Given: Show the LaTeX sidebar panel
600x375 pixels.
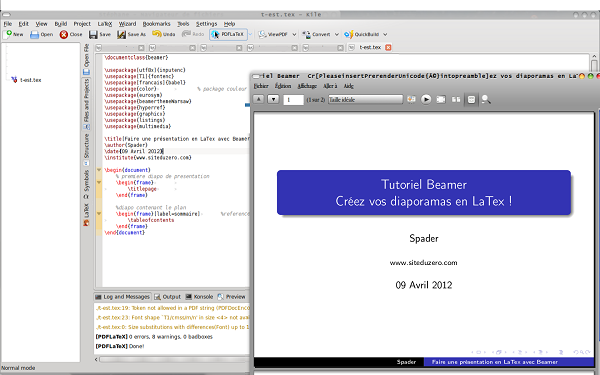Looking at the screenshot, I should click(x=86, y=215).
